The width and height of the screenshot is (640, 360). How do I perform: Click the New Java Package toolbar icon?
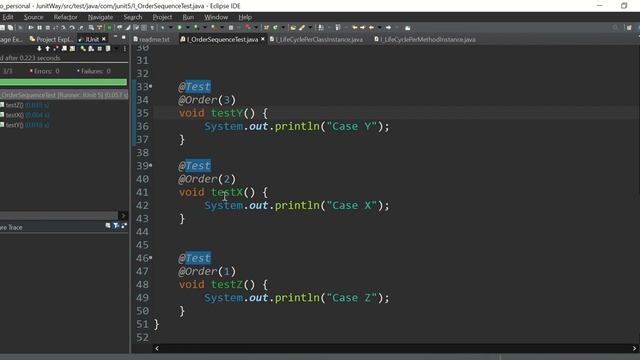tap(266, 27)
